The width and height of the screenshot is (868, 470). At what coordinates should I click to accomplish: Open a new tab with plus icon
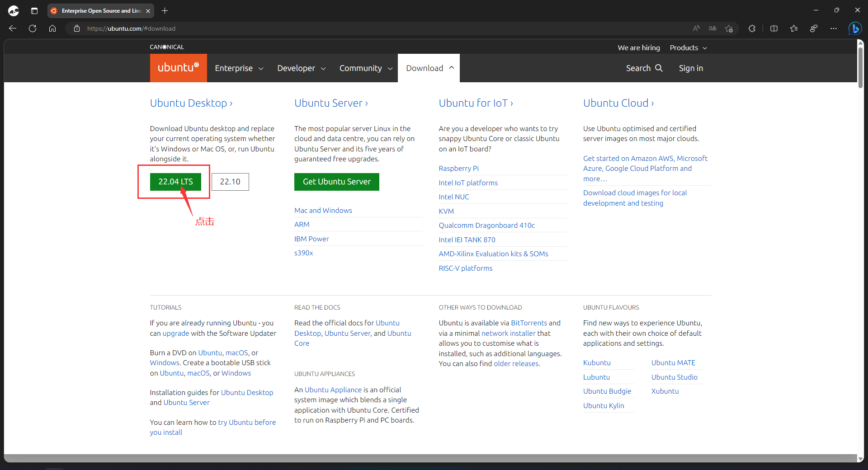tap(165, 10)
